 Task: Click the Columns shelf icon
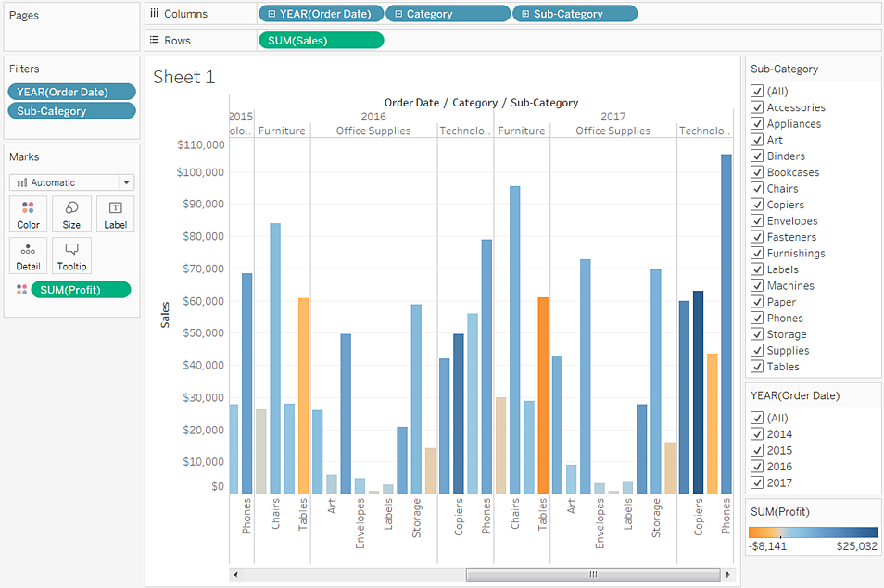tap(155, 14)
